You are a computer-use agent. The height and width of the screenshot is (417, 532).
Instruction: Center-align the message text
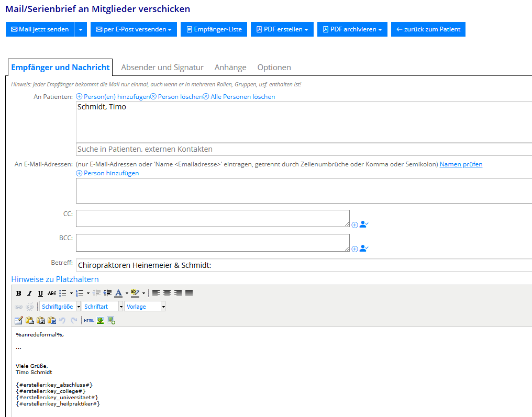click(167, 294)
